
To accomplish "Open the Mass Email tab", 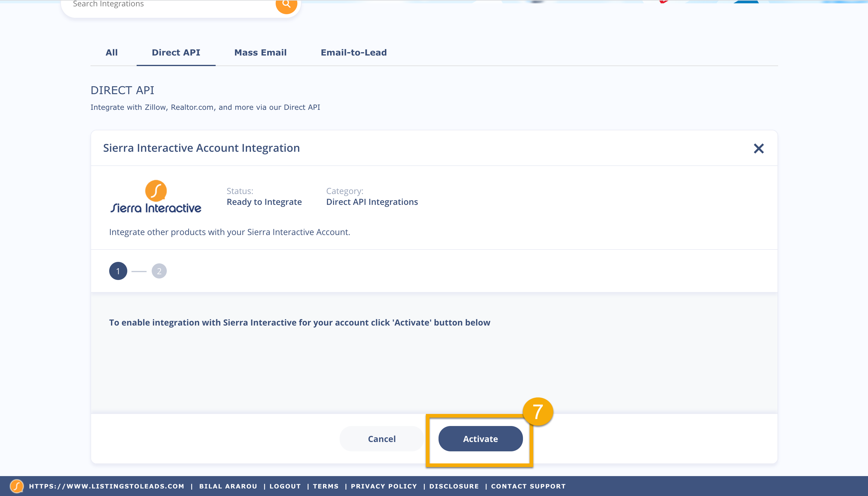I will [x=260, y=52].
